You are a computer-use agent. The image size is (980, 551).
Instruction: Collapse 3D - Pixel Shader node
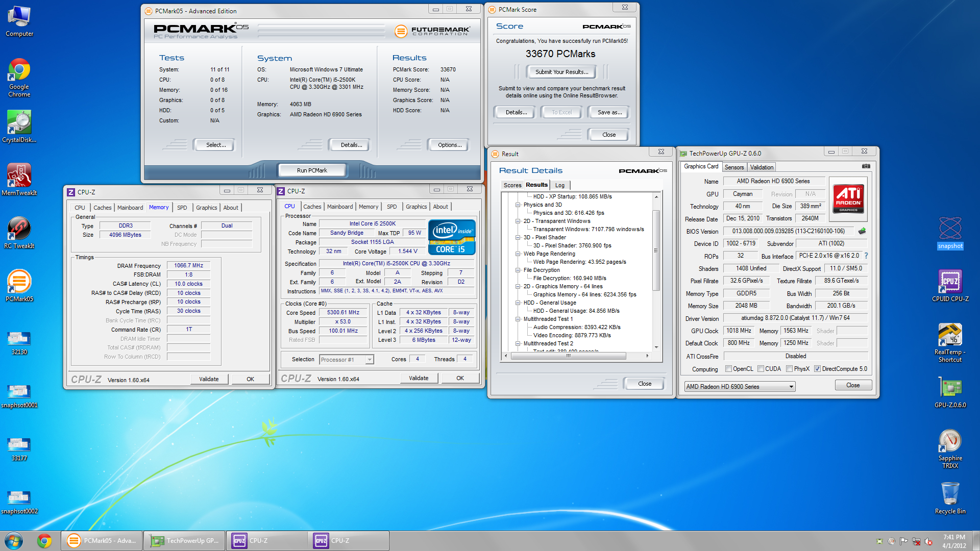518,237
